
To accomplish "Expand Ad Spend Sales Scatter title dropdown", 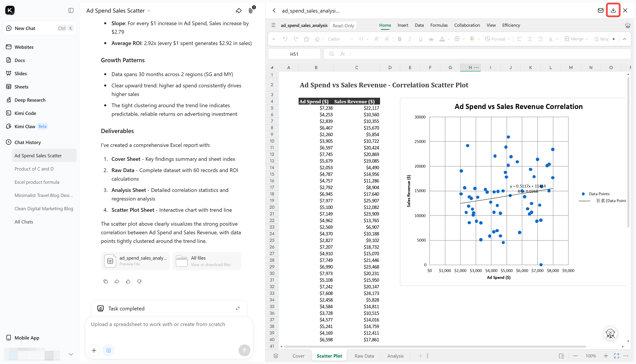I will point(149,11).
